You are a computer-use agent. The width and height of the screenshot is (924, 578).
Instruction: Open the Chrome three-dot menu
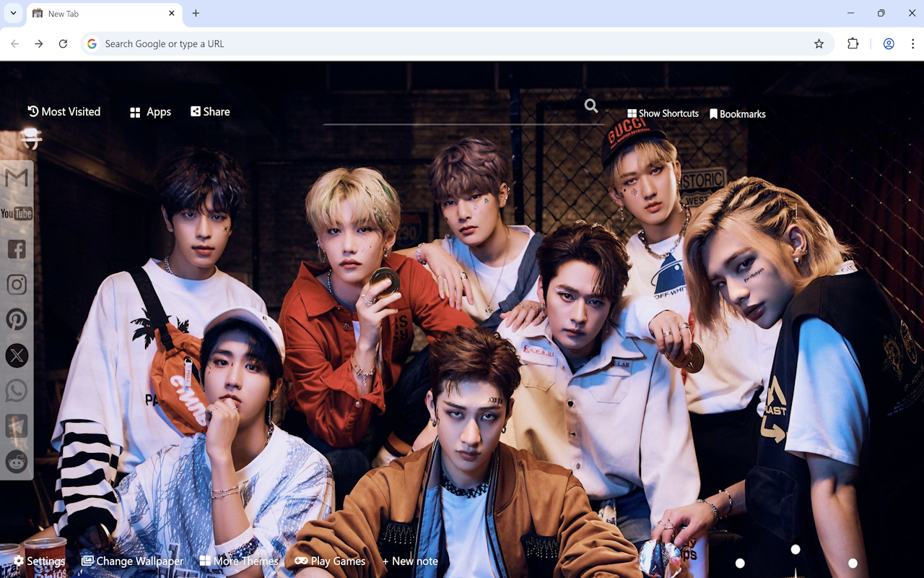[x=912, y=43]
